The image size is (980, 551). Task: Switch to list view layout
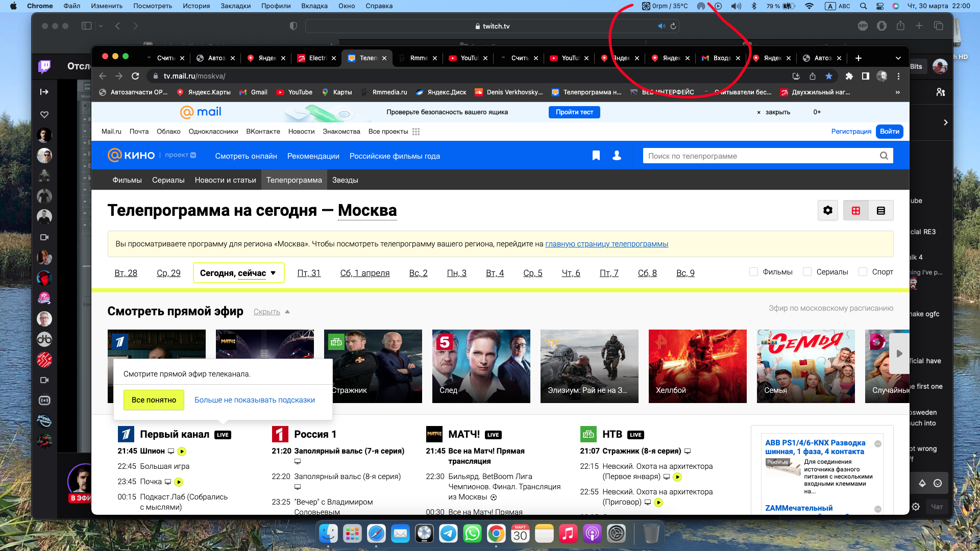[x=881, y=210]
